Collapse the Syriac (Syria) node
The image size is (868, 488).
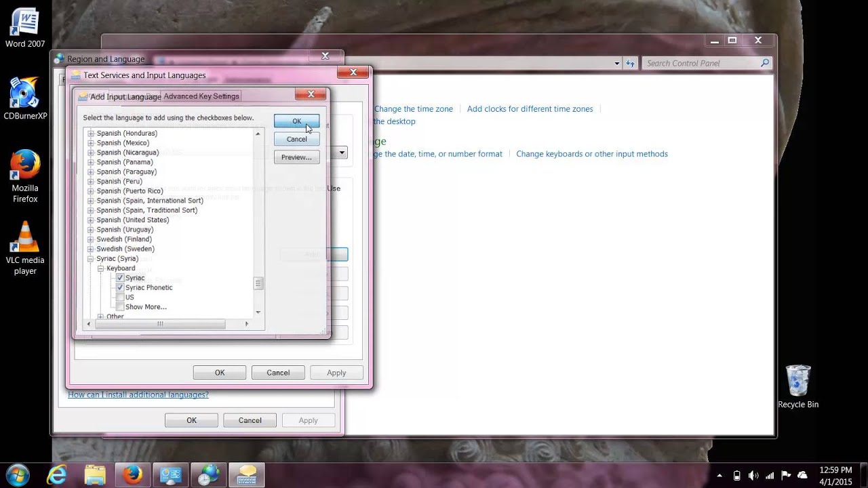[x=91, y=259]
